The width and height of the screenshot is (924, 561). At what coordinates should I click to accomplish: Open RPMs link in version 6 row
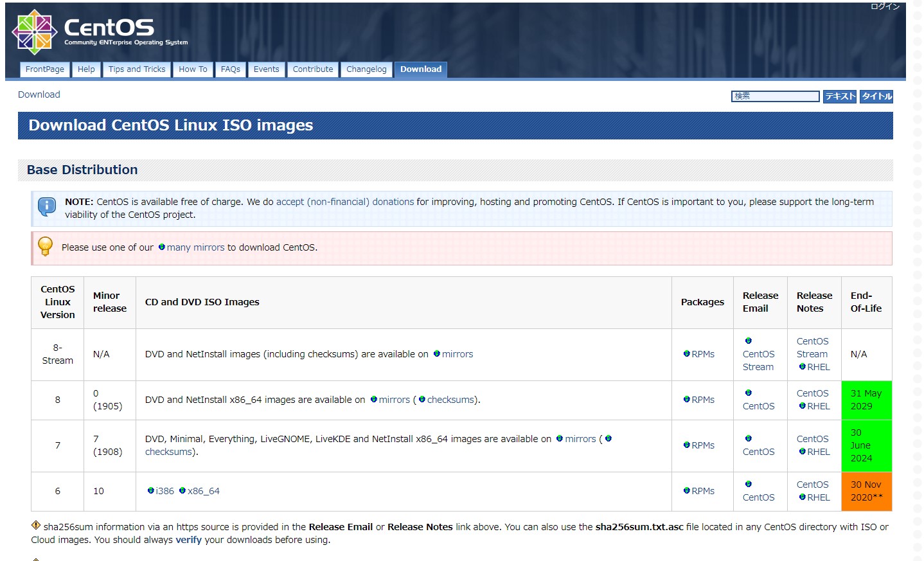click(703, 491)
